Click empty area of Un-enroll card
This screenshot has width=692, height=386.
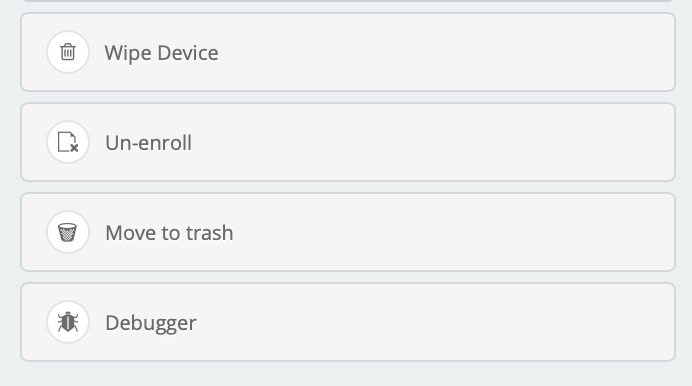click(441, 142)
